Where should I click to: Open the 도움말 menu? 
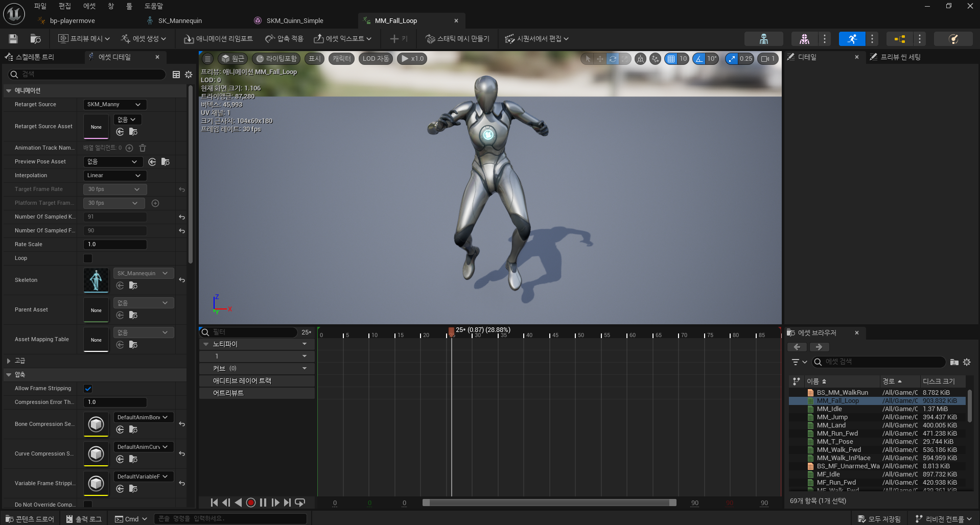coord(153,6)
